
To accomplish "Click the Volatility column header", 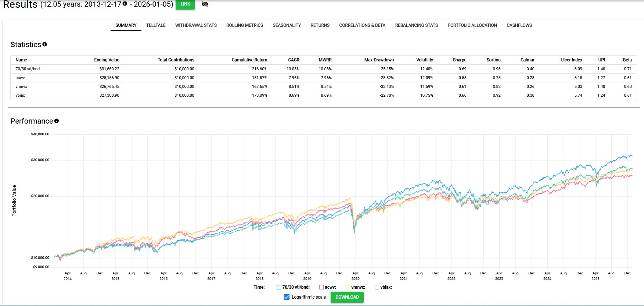I will (425, 60).
